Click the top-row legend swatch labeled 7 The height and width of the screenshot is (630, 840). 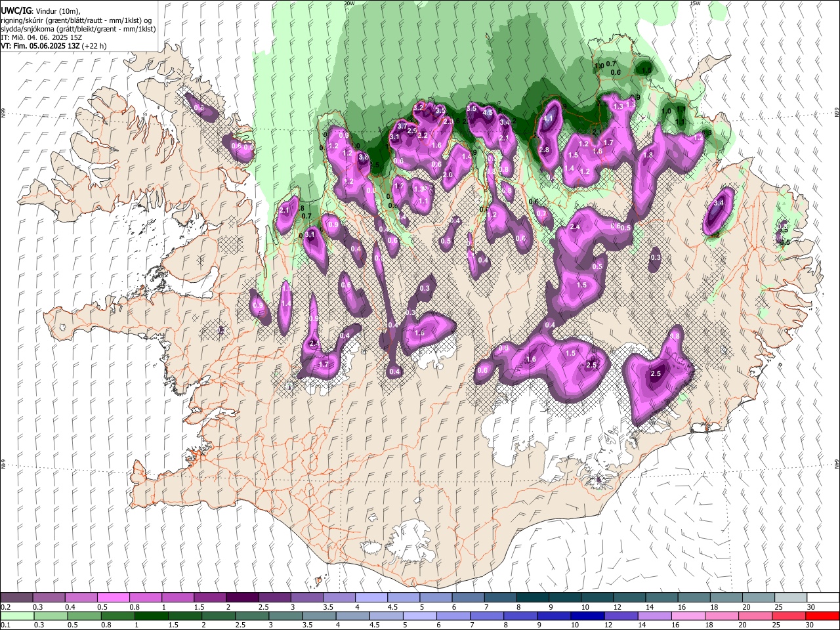pos(499,598)
